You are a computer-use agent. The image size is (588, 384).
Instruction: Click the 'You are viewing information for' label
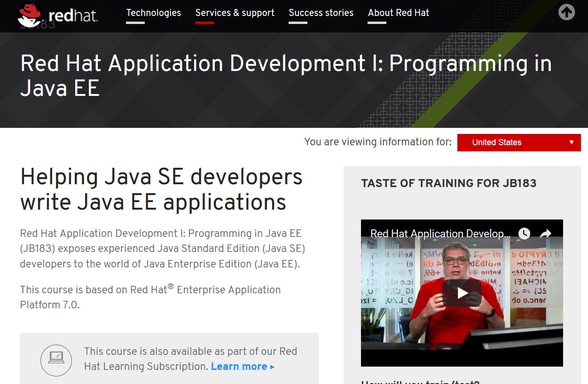pos(377,142)
